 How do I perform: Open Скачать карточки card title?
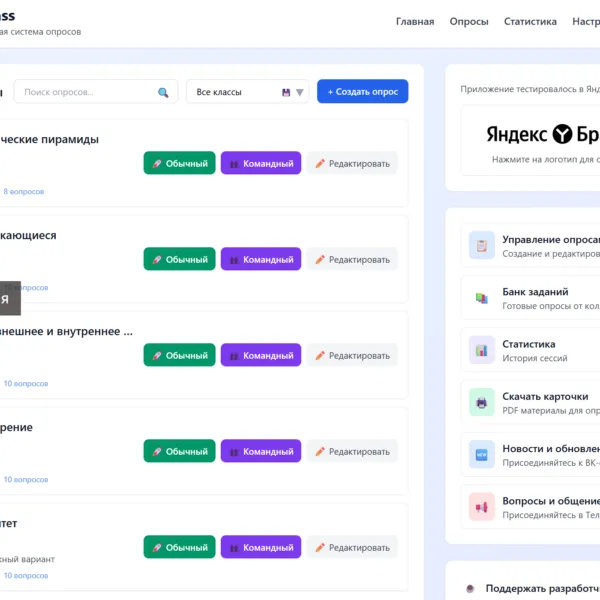click(545, 396)
